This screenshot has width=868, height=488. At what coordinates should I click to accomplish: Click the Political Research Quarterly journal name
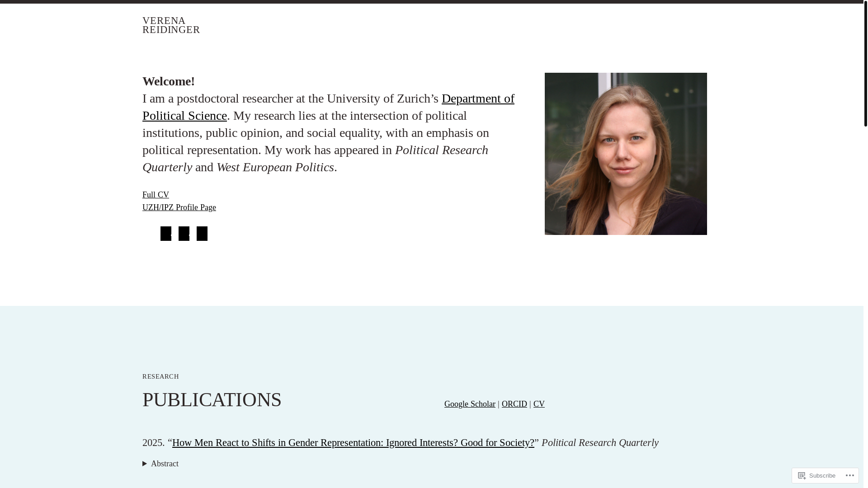pos(600,442)
